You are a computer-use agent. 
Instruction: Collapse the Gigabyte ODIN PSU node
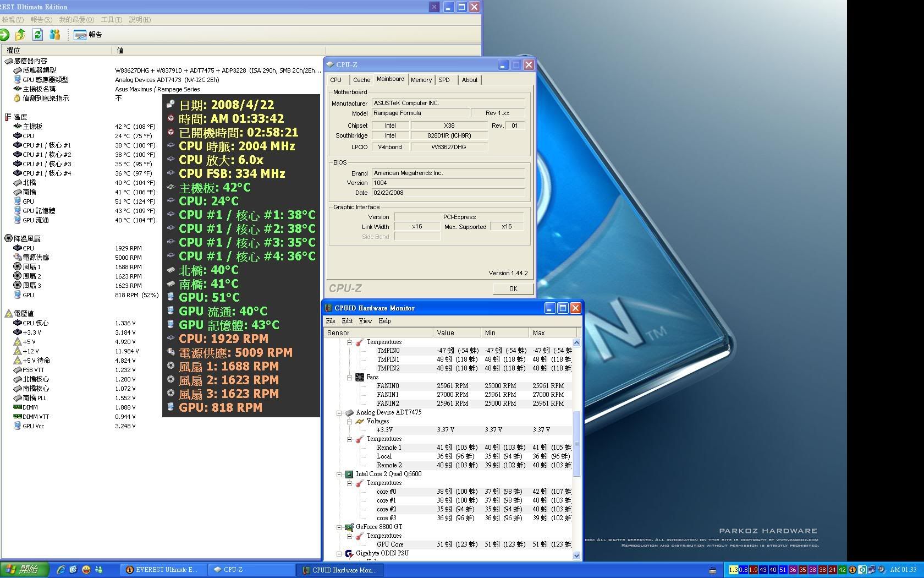(x=339, y=554)
